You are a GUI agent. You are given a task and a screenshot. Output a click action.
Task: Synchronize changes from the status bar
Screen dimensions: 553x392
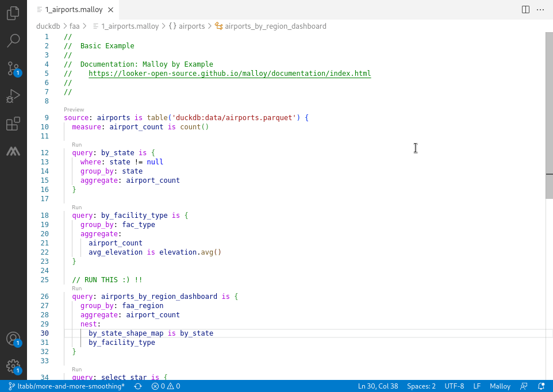coord(137,386)
